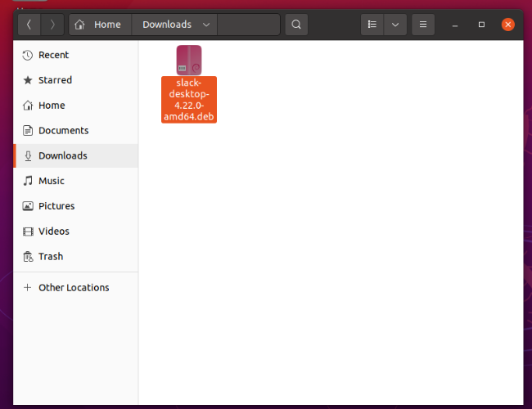Select the slack-desktop deb package icon
The image size is (532, 409).
pos(189,60)
